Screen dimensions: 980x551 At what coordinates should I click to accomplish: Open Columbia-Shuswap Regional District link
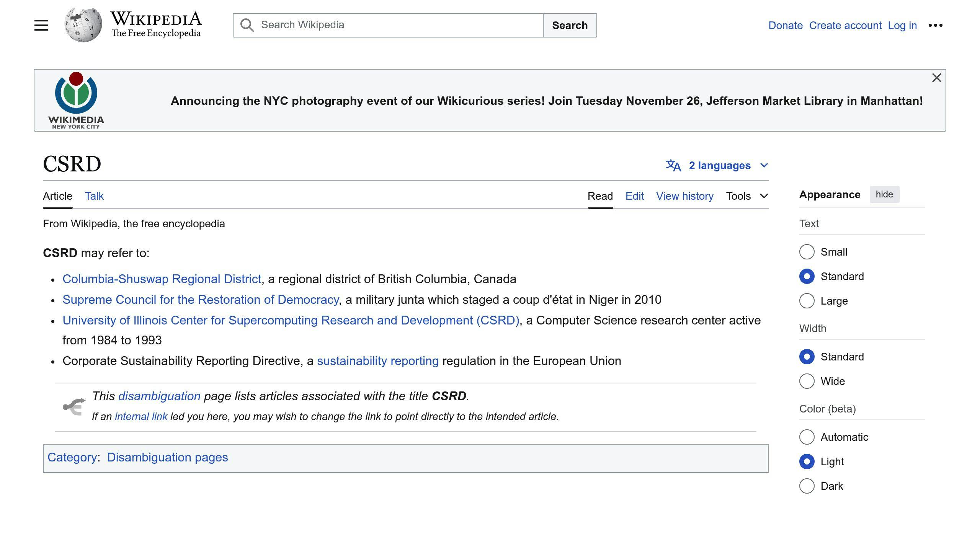(162, 279)
